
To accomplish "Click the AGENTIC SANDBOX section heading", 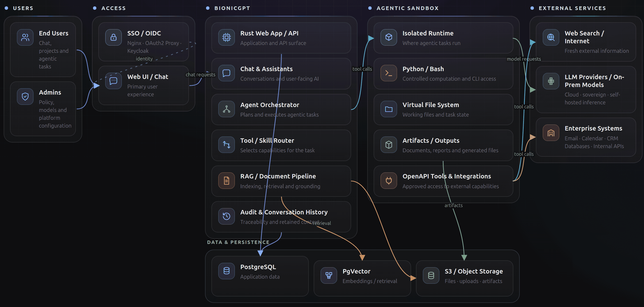I will coord(407,8).
